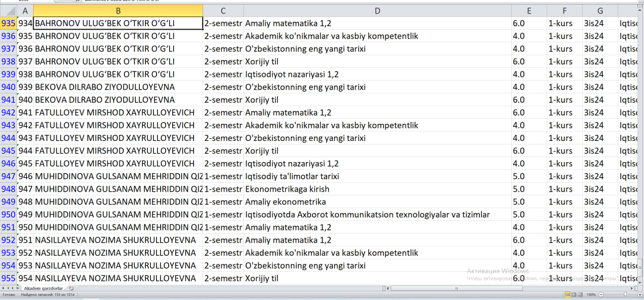Click cell with number 939

tap(25, 87)
